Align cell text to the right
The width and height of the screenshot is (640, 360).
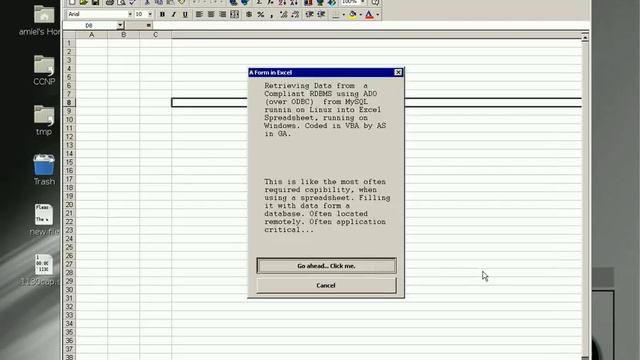click(222, 15)
